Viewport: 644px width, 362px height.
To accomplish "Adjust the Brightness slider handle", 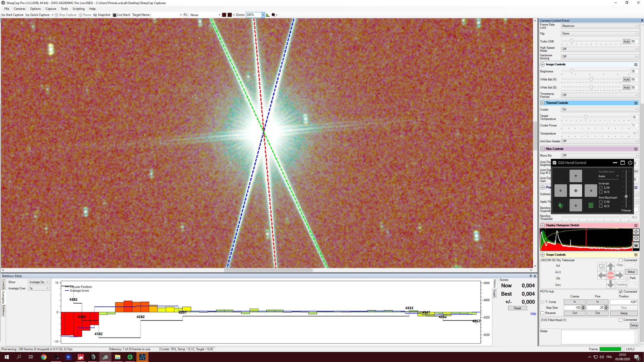I will [x=571, y=71].
